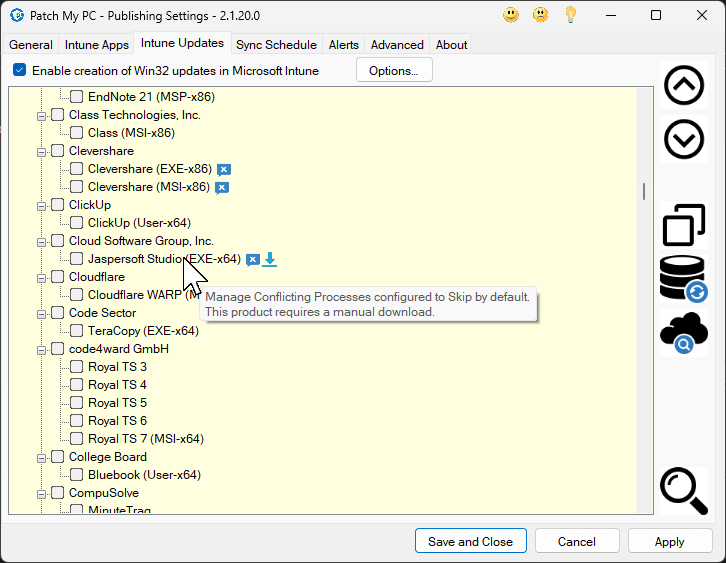Check the Royal TS 3 checkbox
The image size is (726, 563).
(x=76, y=367)
